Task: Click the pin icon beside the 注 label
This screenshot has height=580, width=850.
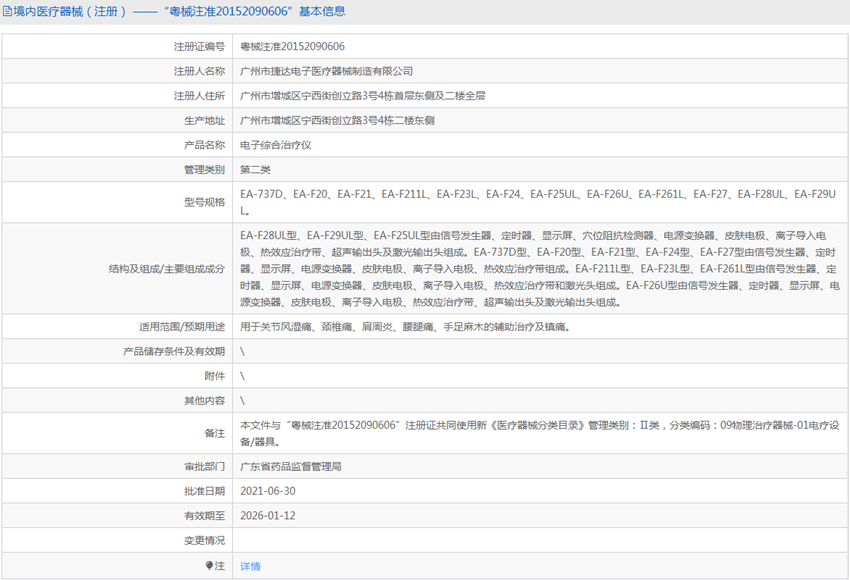Action: point(209,566)
